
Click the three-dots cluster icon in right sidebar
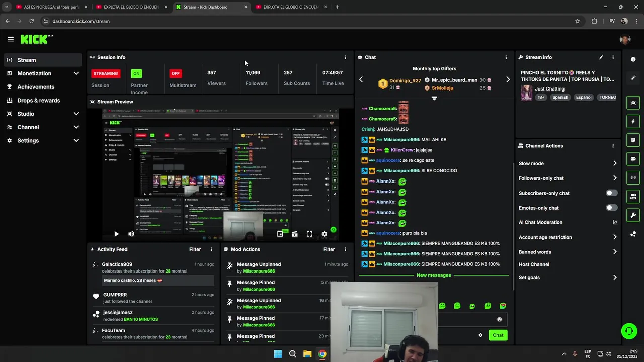(633, 234)
